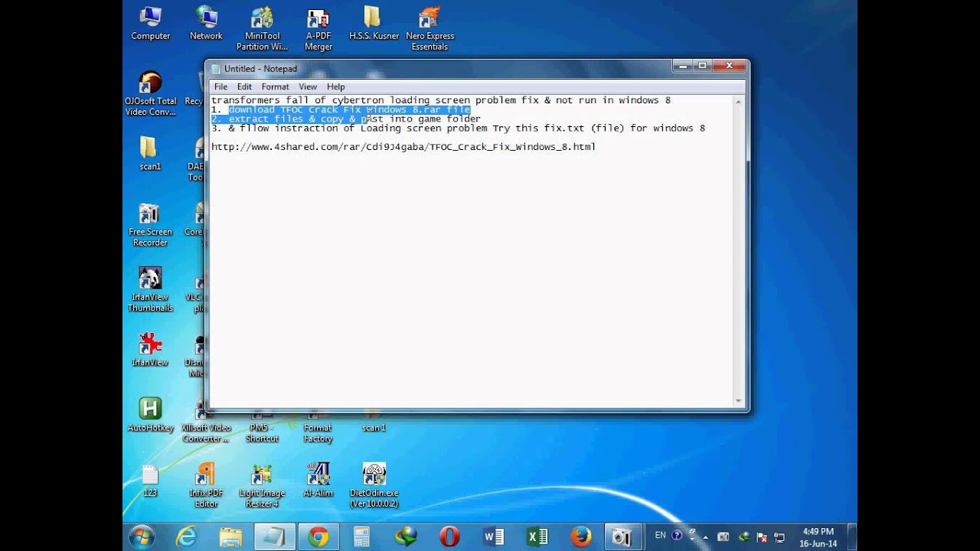Click the 4shared URL text line
The image size is (980, 551).
(x=403, y=147)
